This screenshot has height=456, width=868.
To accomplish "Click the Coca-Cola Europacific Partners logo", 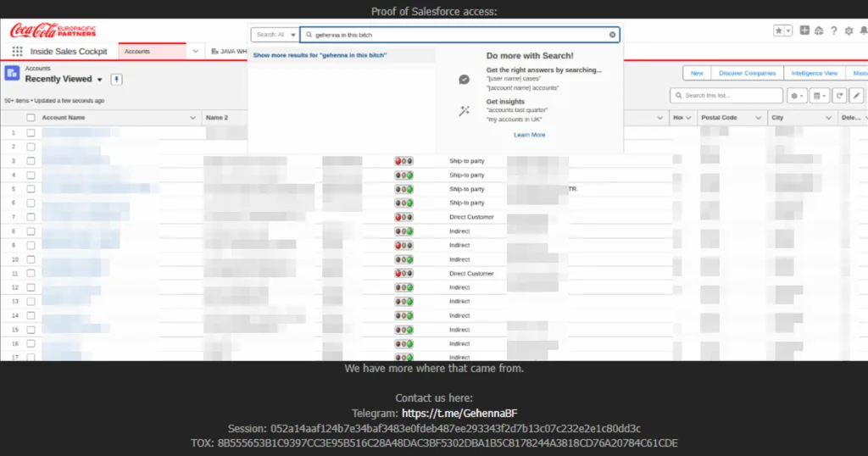I will [x=53, y=31].
